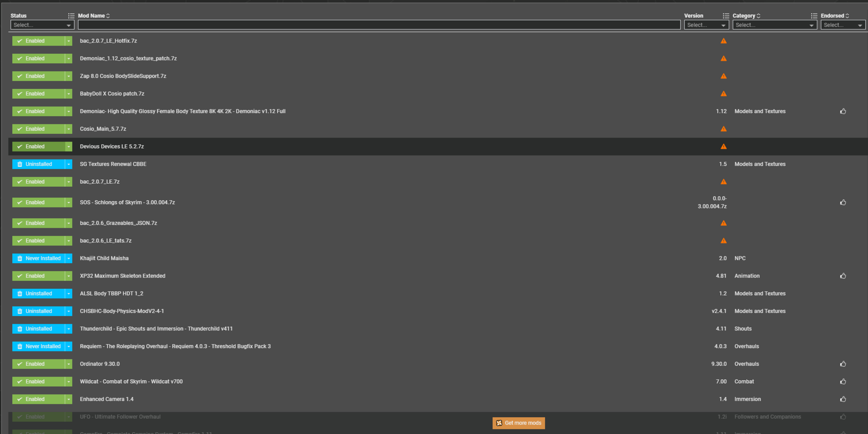
Task: Toggle Enabled for Enhanced Camera 1.4
Action: pos(38,399)
